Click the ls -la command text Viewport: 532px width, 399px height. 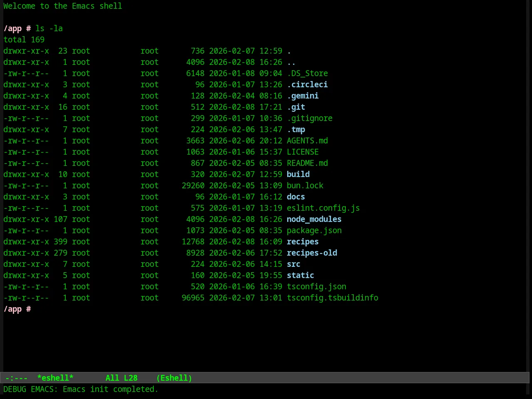[x=49, y=28]
